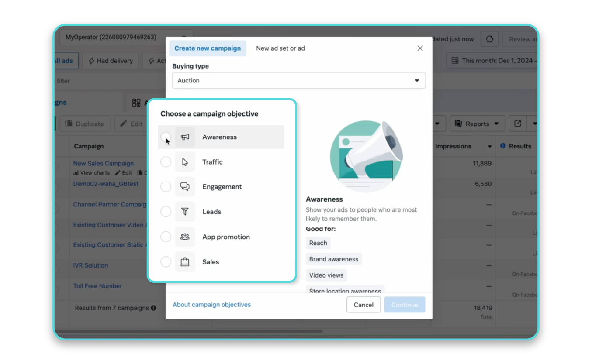Click the Brand awareness tag

(334, 259)
